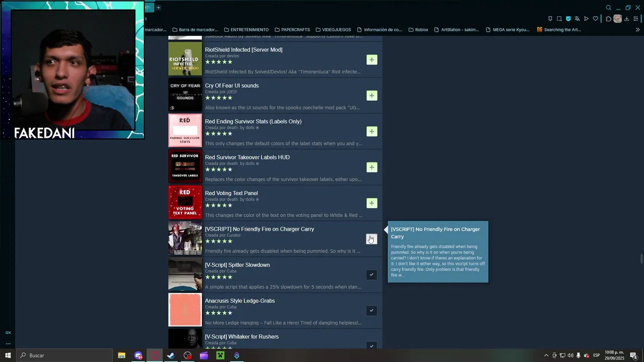
Task: Open notification center icon
Action: [x=633, y=355]
